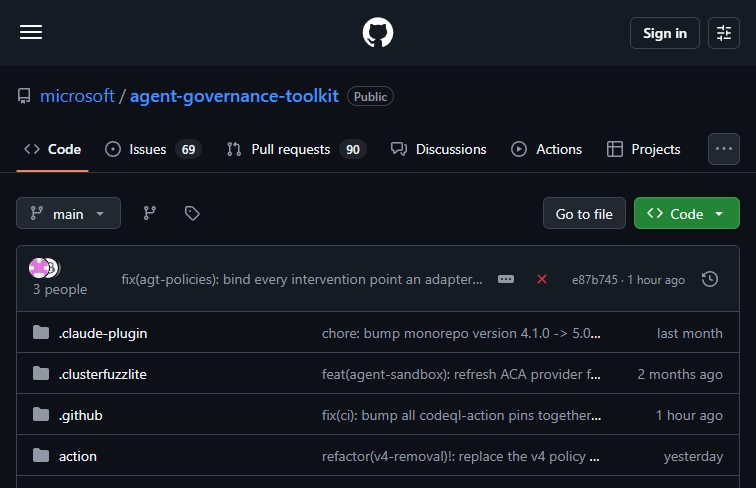Open the green Code dropdown button
The width and height of the screenshot is (756, 488).
pyautogui.click(x=687, y=213)
